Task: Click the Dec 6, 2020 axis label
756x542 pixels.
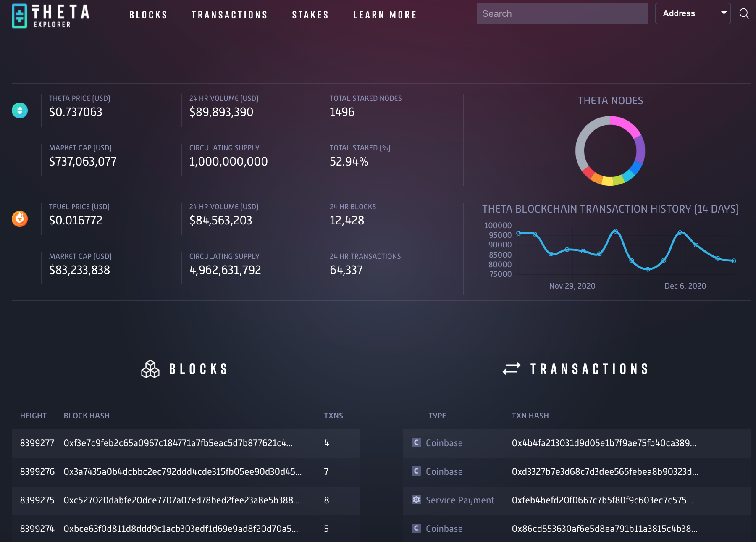Action: (x=685, y=286)
